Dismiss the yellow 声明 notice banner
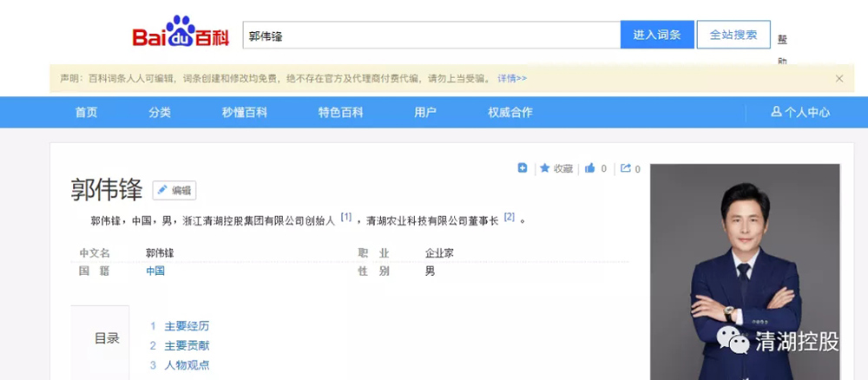 point(839,78)
